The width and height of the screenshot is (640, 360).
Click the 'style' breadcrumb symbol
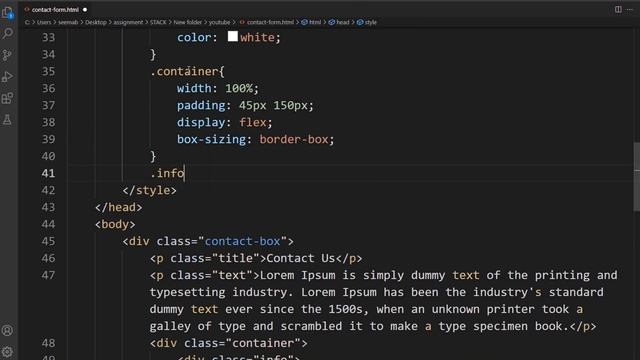click(367, 22)
